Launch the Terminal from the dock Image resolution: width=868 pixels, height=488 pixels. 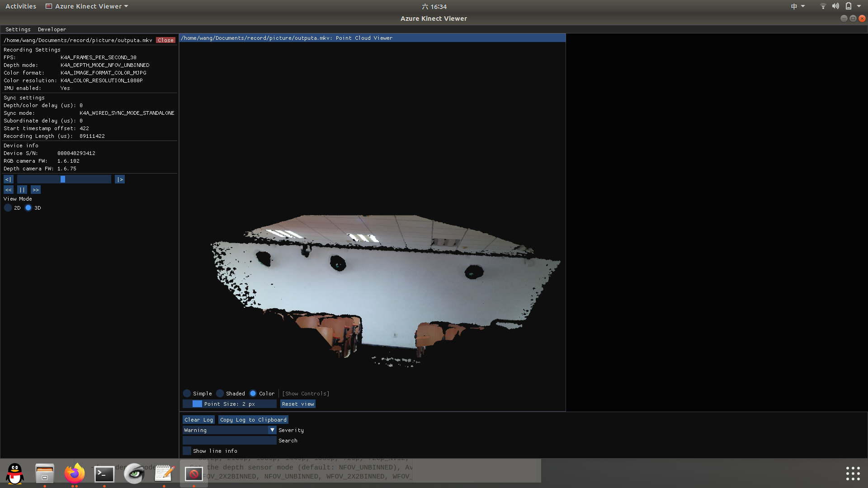coord(104,474)
